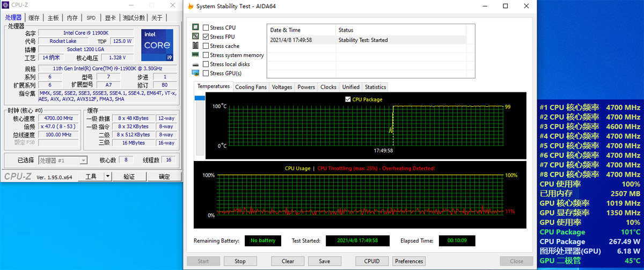
Task: Enable the Stress GPU(s) checkbox
Action: pyautogui.click(x=206, y=73)
